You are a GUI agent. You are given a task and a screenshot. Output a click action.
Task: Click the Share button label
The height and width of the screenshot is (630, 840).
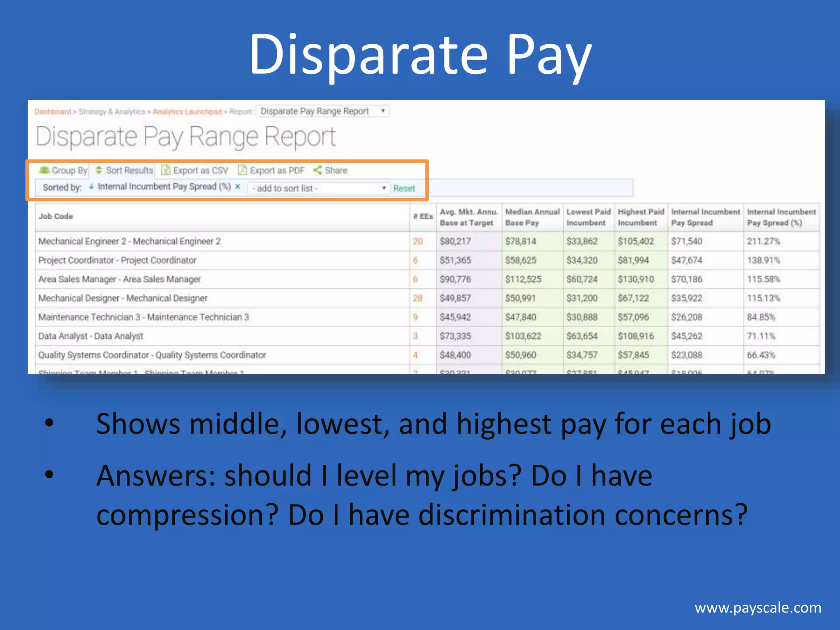point(336,170)
